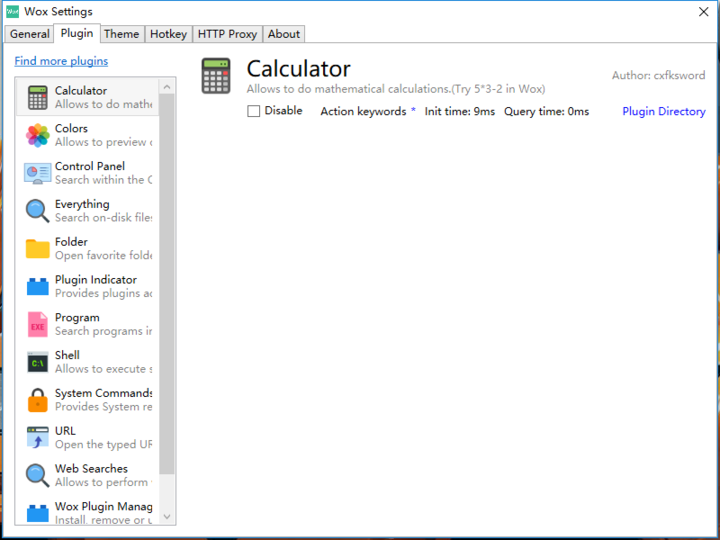Screen dimensions: 720x540
Task: Click the plugin list scroll up arrow
Action: coord(167,86)
